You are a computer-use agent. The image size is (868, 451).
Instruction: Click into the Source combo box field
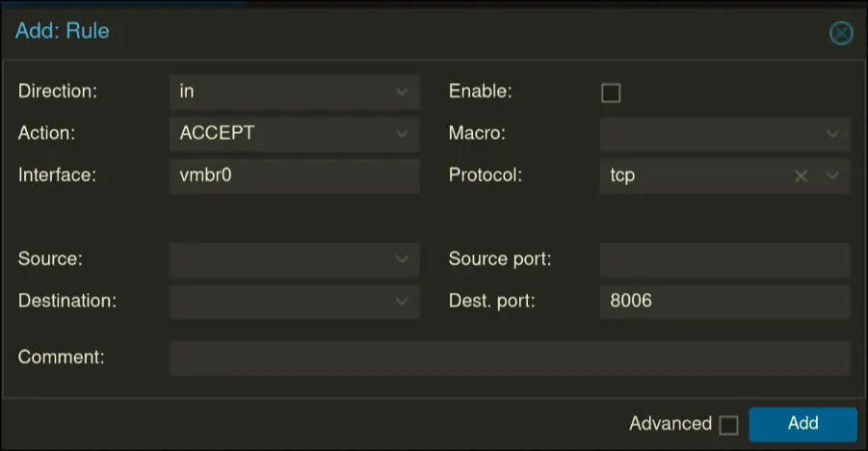[x=279, y=259]
